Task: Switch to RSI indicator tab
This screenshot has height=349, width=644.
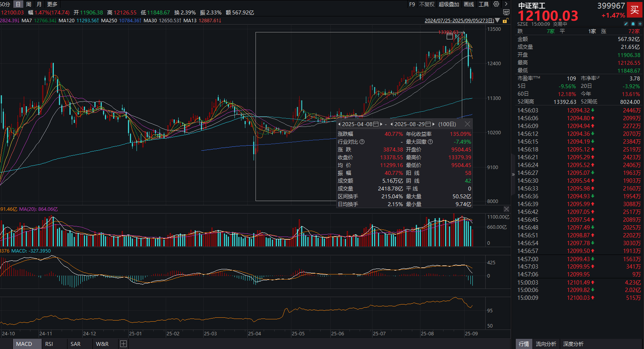Action: point(49,344)
